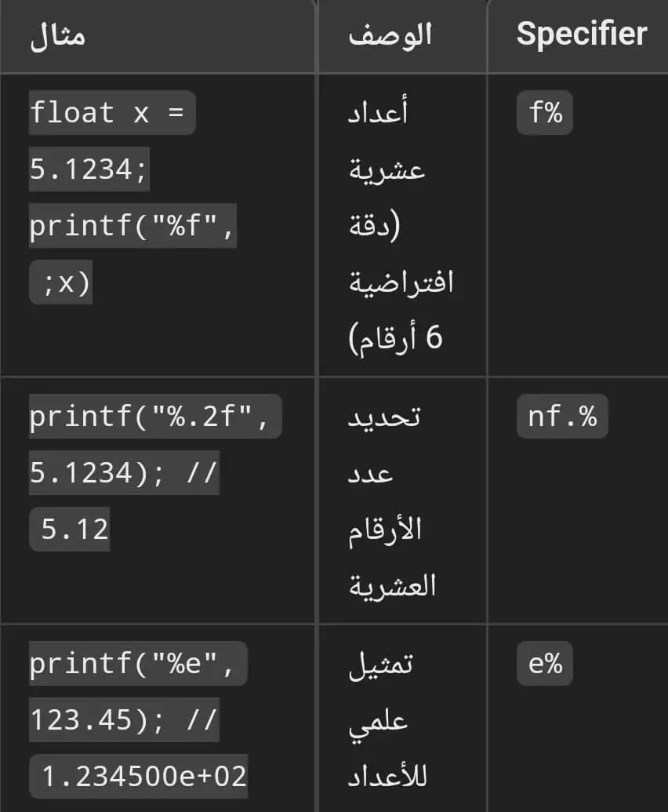
Task: Click the 'تحديد' description word
Action: click(x=384, y=417)
